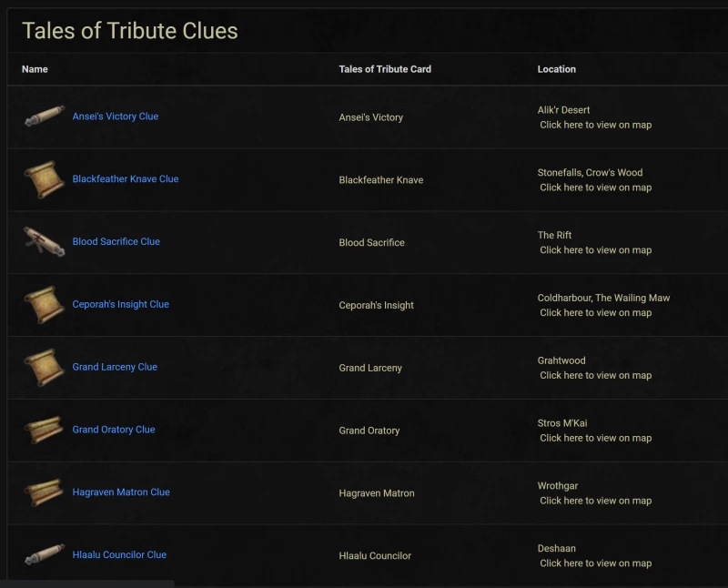The width and height of the screenshot is (728, 588).
Task: Open the Grand Oratory Clue link
Action: (x=114, y=430)
